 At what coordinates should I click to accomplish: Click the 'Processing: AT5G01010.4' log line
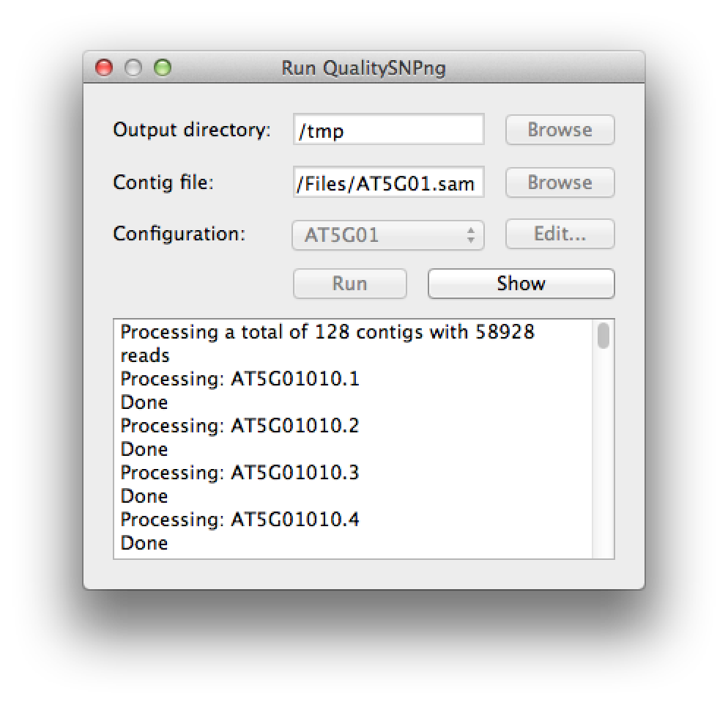pyautogui.click(x=239, y=520)
